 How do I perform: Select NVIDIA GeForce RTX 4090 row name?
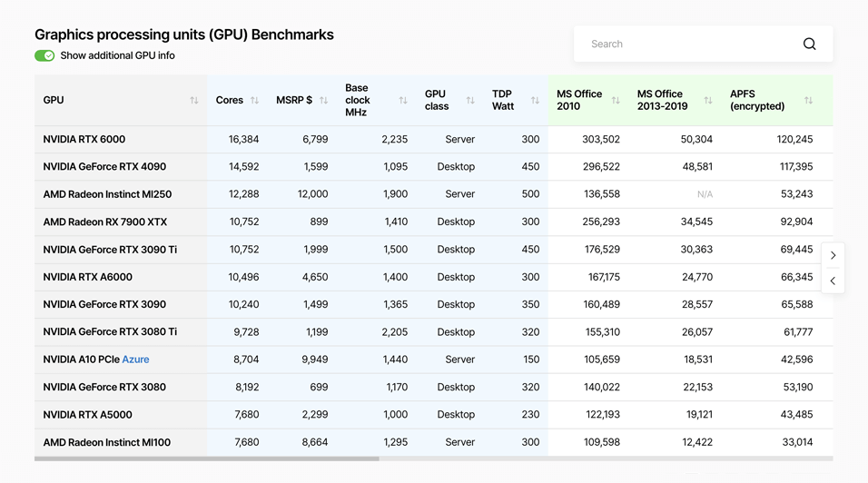tap(104, 166)
